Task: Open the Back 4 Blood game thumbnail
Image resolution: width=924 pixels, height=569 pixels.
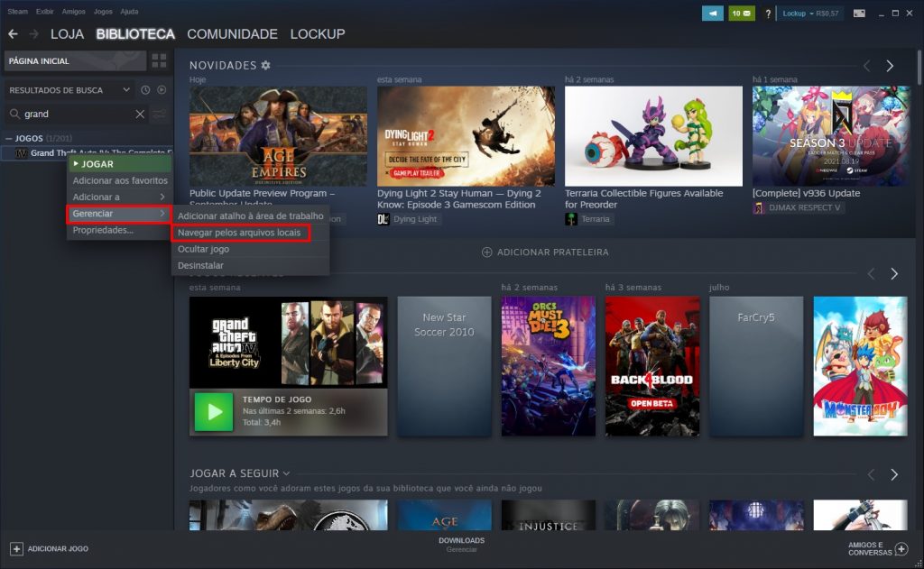Action: [x=651, y=366]
